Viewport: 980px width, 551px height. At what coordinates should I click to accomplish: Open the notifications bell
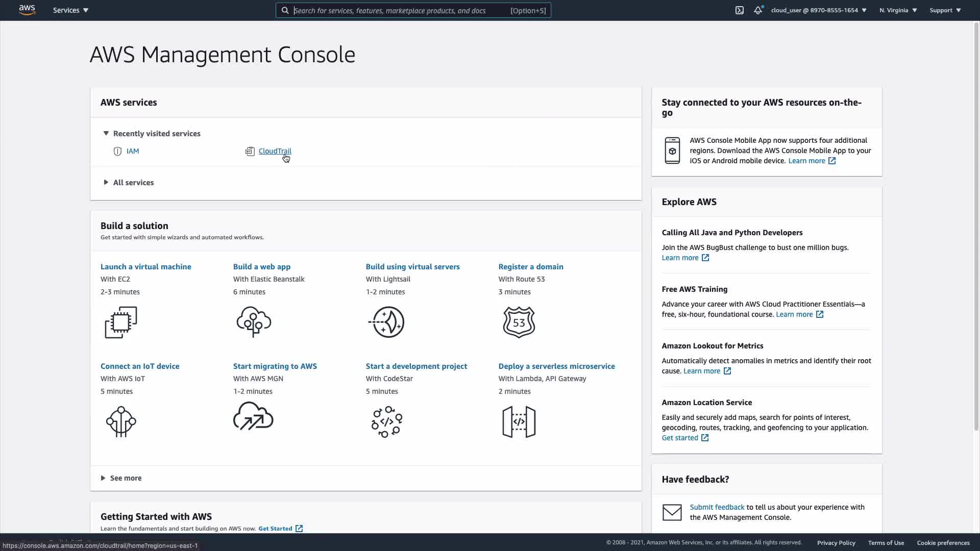pos(758,10)
